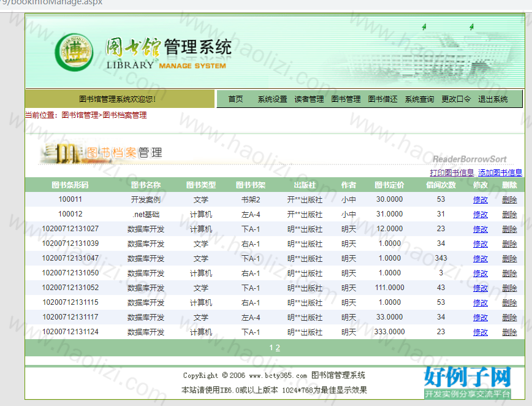
Task: Click the browser address bar URL
Action: tap(51, 2)
